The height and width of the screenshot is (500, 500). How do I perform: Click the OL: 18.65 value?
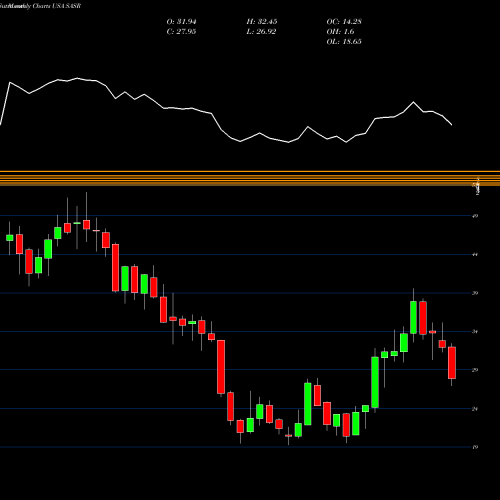pos(344,42)
